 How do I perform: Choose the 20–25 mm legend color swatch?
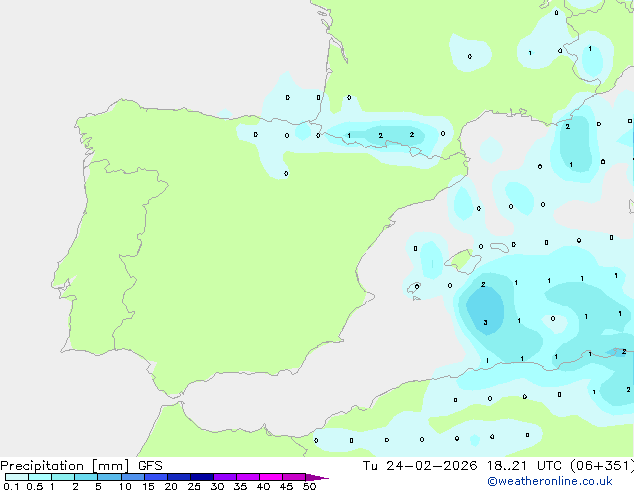[179, 477]
